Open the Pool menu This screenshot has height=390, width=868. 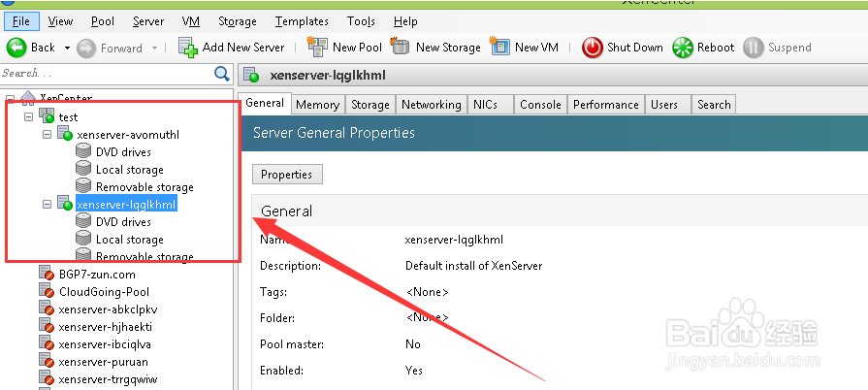[x=103, y=21]
